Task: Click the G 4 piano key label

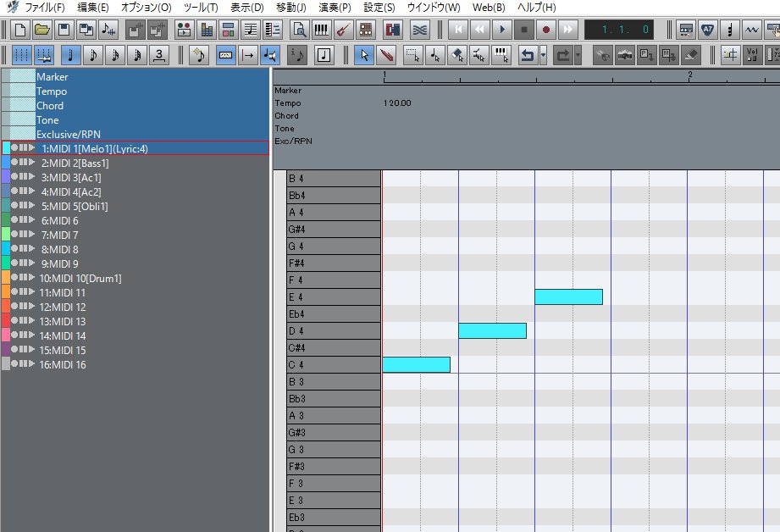Action: (334, 247)
